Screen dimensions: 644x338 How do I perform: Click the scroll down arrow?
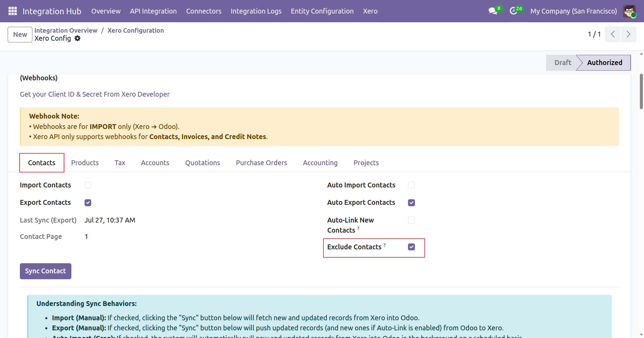641,335
